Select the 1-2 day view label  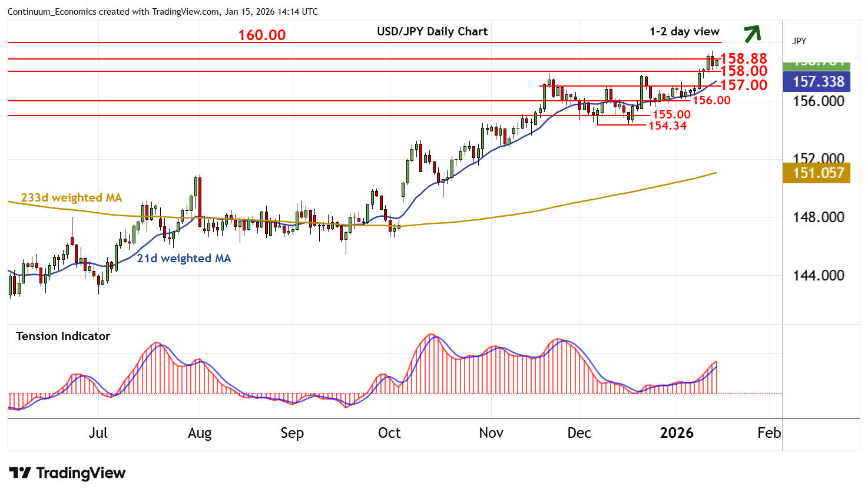(684, 32)
